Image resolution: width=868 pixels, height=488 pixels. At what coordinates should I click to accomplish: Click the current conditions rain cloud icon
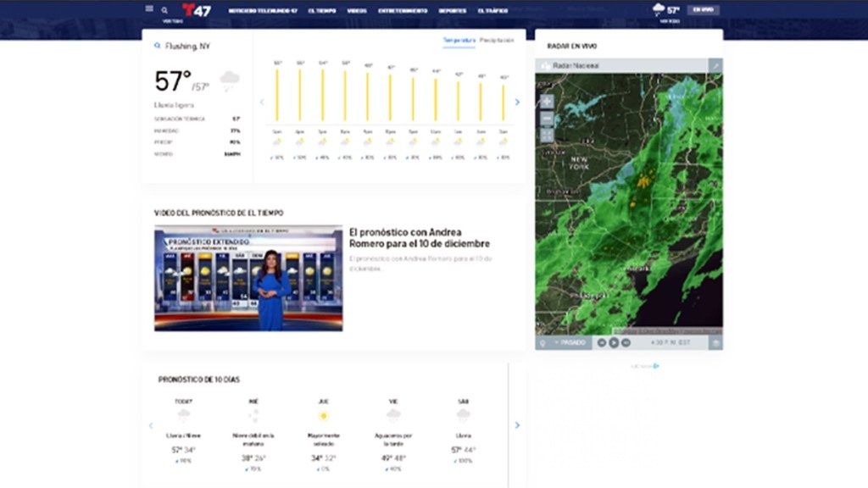229,80
